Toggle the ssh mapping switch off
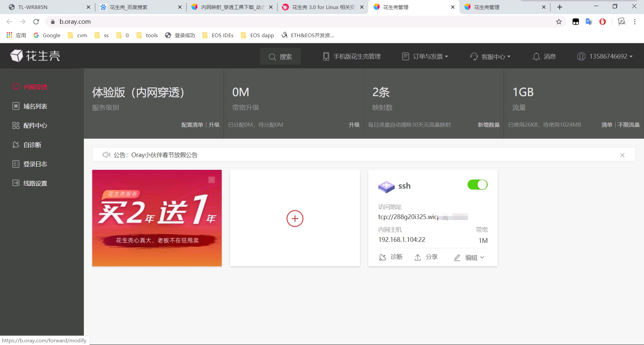The height and width of the screenshot is (345, 644). click(x=477, y=185)
